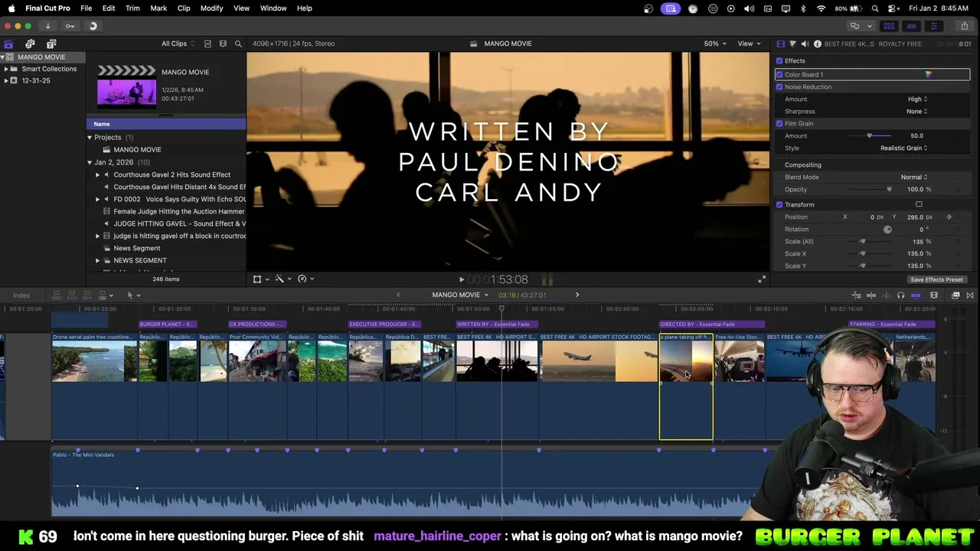Open the viewer View dropdown
Screen dimensions: 980x551
pos(749,44)
